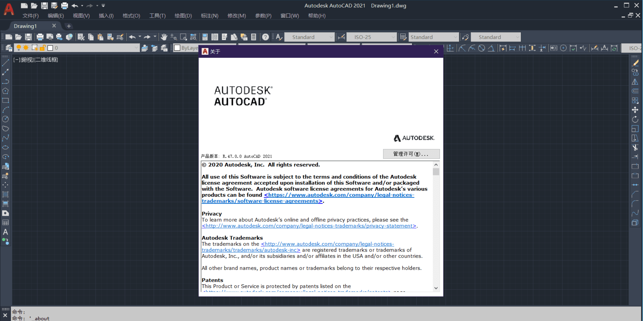
Task: Close the 关于 About dialog
Action: (436, 52)
